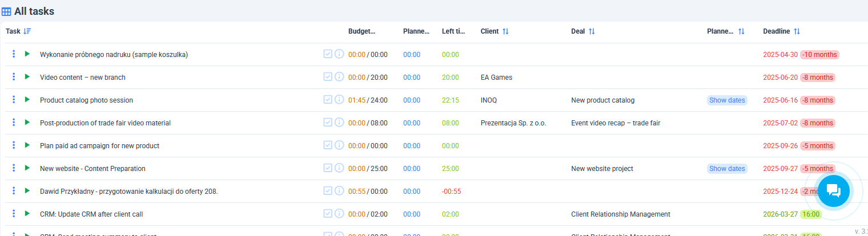Click Show dates for New website task
Image resolution: width=868 pixels, height=236 pixels.
[727, 169]
